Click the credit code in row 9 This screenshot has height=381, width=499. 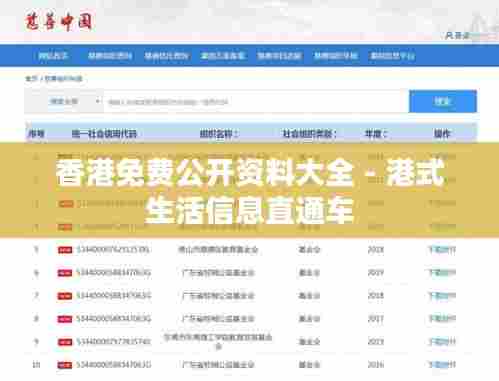tap(114, 342)
